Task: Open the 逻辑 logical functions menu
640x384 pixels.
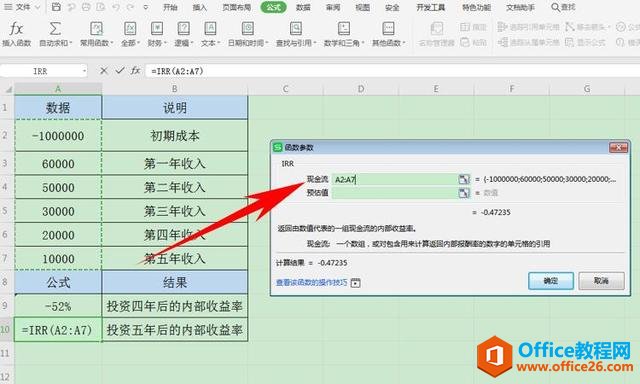Action: click(x=183, y=33)
